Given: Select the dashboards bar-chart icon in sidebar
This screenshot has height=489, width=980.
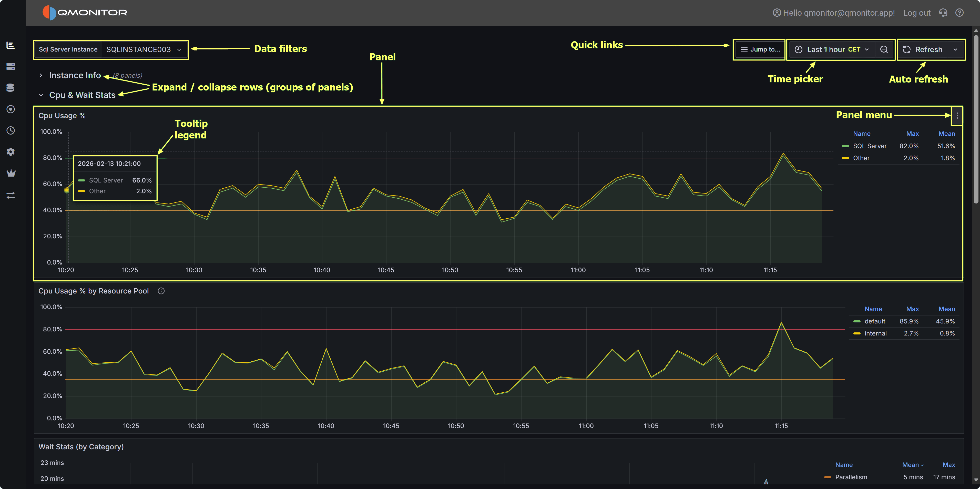Looking at the screenshot, I should point(11,45).
